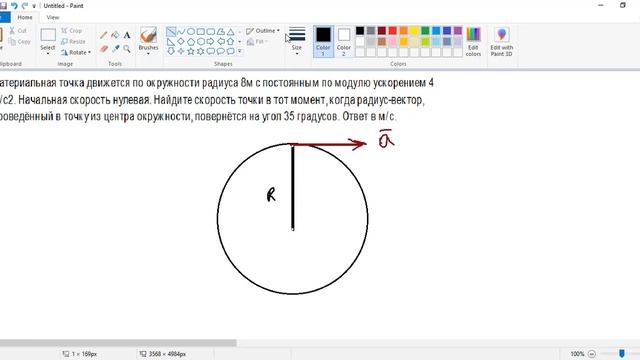Choose the Pentagon shape
The width and height of the screenshot is (640, 360).
[191, 41]
